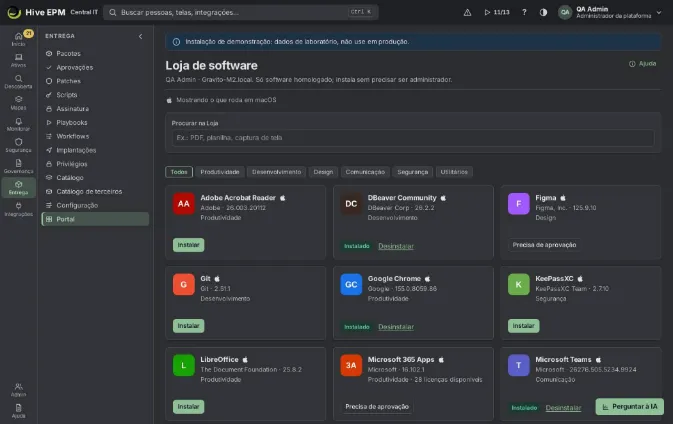Viewport: 673px width, 424px height.
Task: Open the Admin rail icon
Action: click(x=18, y=390)
